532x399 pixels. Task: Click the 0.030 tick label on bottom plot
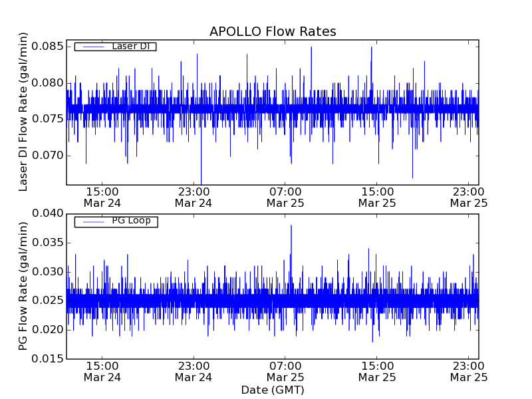click(47, 272)
